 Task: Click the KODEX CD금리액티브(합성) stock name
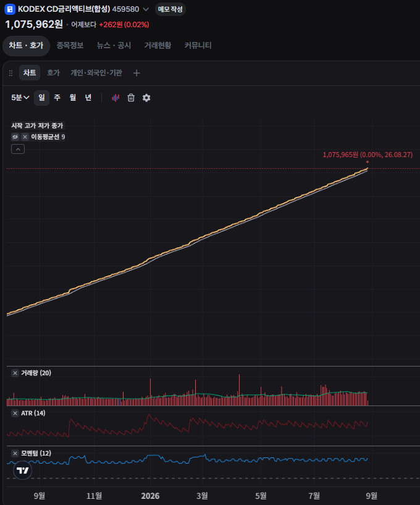point(64,9)
